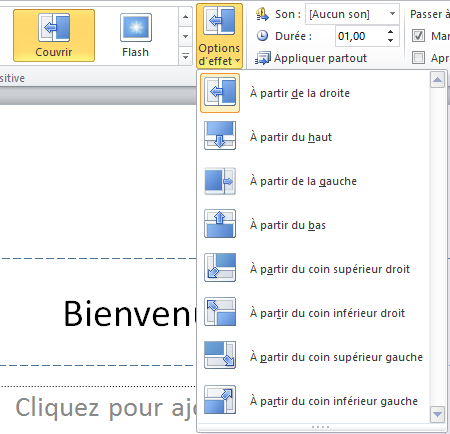Select text À partir du coin inférieur droit
This screenshot has width=450, height=434.
pyautogui.click(x=327, y=313)
